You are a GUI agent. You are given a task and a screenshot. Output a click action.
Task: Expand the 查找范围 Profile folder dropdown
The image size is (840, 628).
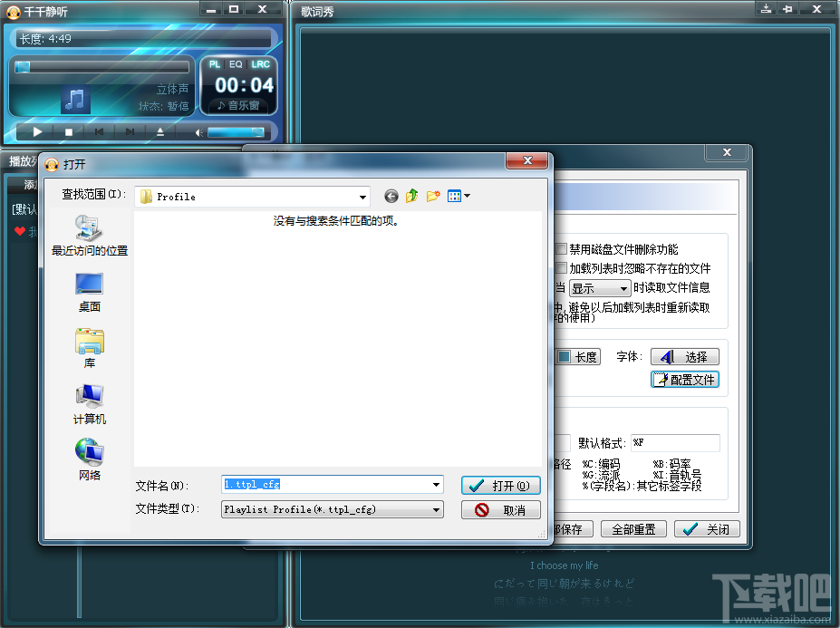point(362,198)
